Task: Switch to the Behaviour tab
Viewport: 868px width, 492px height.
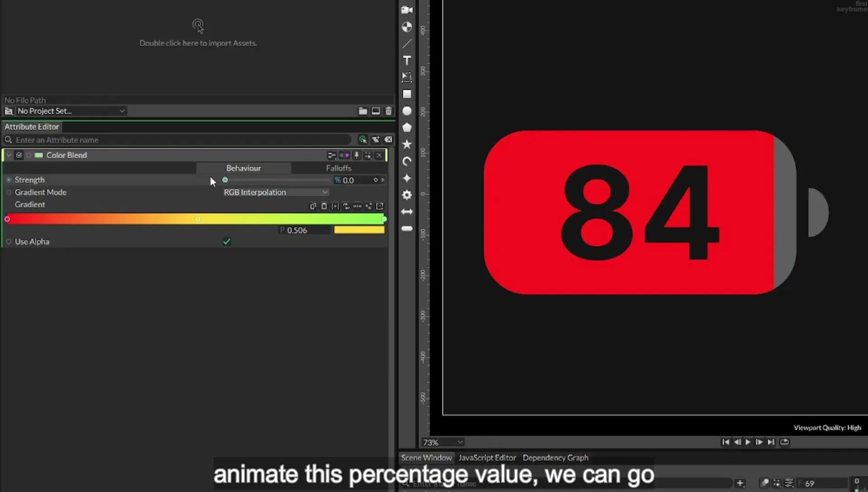Action: pyautogui.click(x=243, y=168)
